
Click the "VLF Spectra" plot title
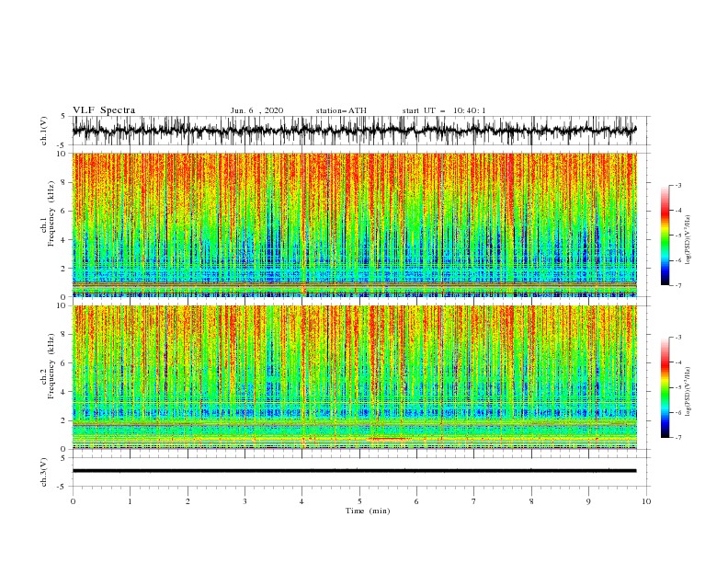(104, 110)
